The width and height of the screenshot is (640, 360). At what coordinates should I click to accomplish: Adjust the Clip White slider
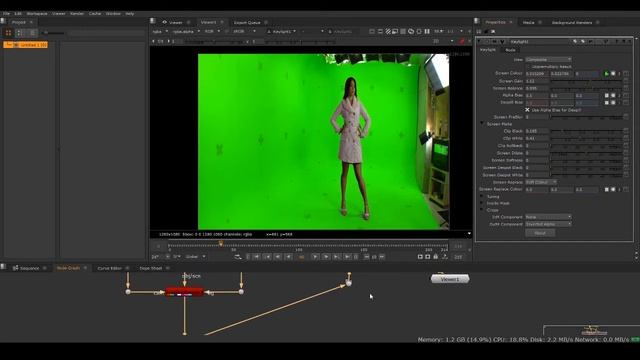(x=587, y=138)
